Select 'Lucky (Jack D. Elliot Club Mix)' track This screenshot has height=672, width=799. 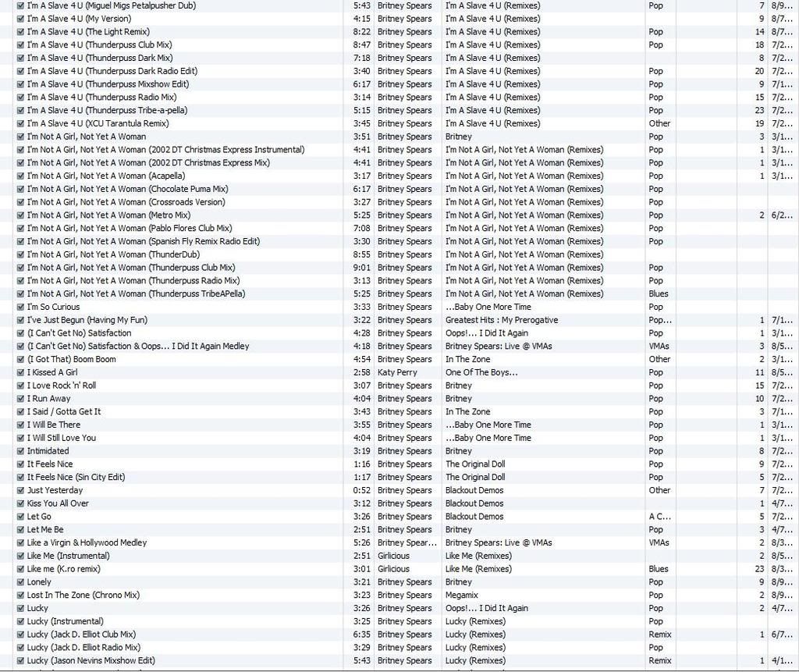pyautogui.click(x=81, y=635)
